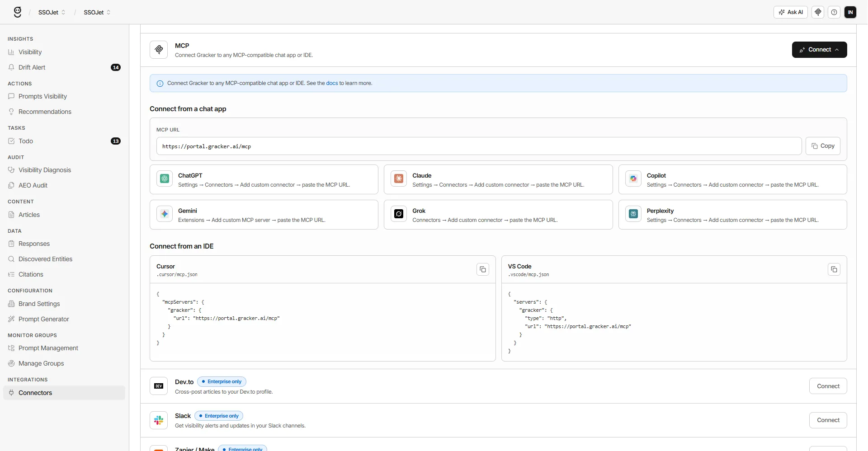Viewport: 868px width, 451px height.
Task: Click the Dev.to Enterprise only badge
Action: [222, 381]
